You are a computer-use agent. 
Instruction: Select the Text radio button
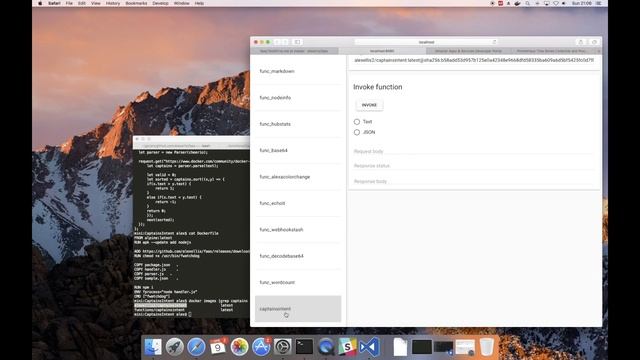[x=357, y=122]
